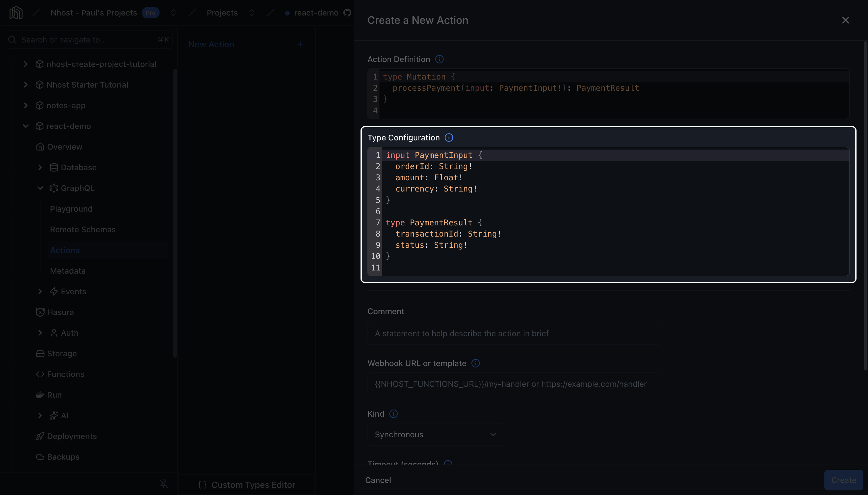The height and width of the screenshot is (495, 868).
Task: Open the Custom Types Editor
Action: (246, 485)
